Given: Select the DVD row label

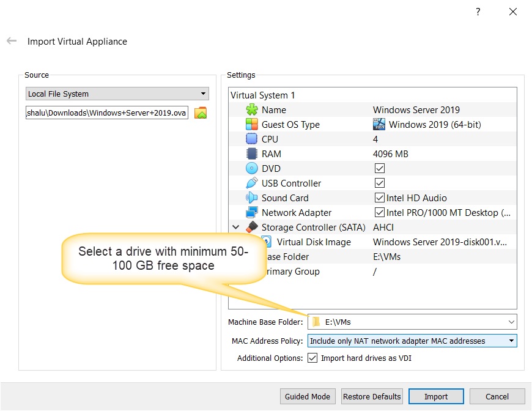Looking at the screenshot, I should coord(271,168).
